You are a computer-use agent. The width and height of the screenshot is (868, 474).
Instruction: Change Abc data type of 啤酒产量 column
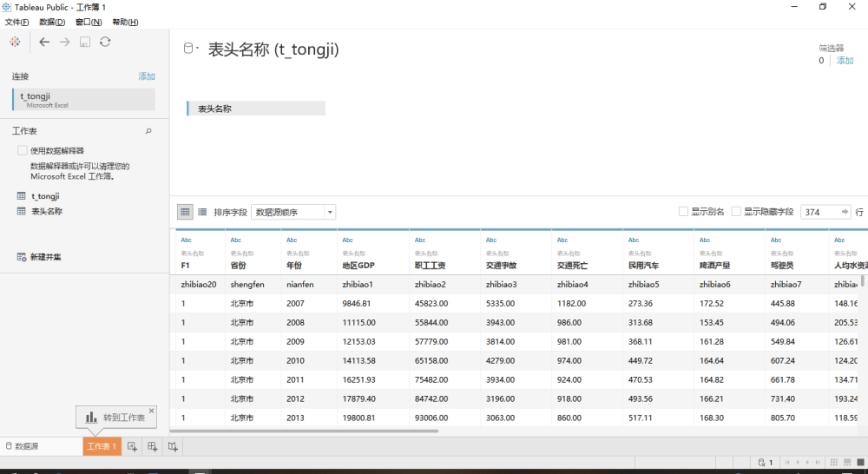705,240
